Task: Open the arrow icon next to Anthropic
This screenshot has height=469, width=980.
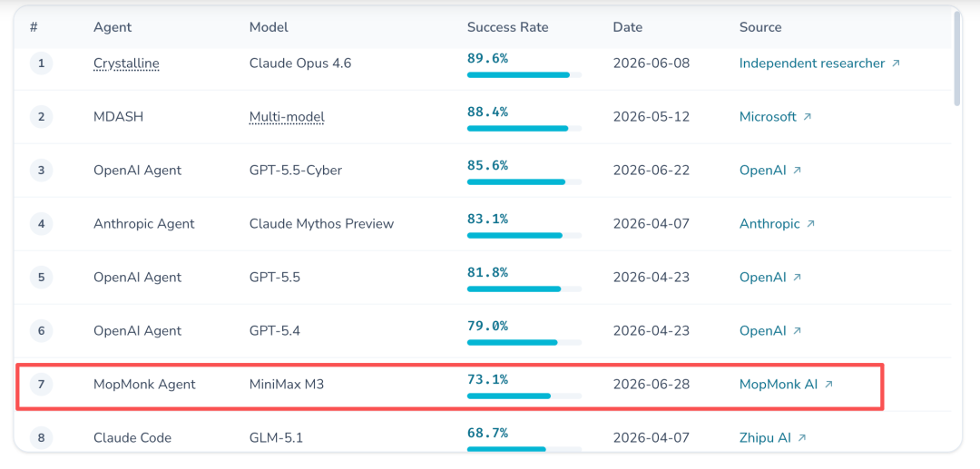Action: (x=810, y=223)
